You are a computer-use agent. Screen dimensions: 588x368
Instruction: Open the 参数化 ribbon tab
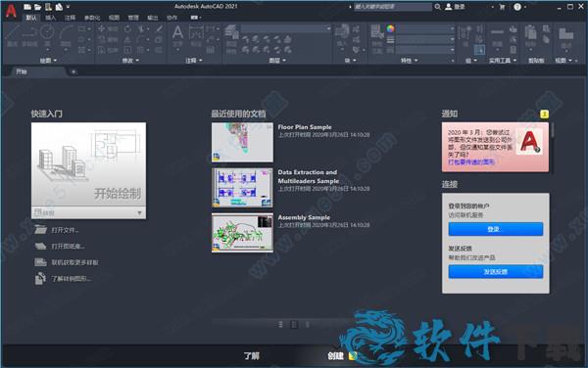[x=92, y=18]
